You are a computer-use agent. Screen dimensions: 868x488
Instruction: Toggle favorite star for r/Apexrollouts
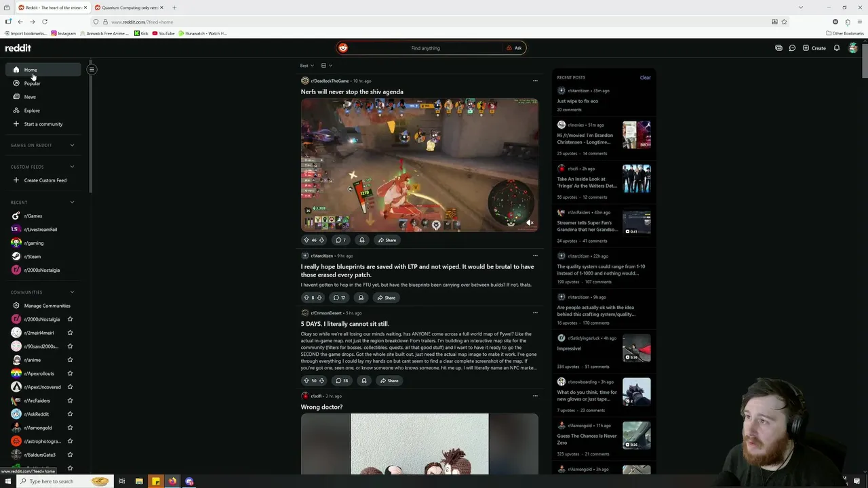[x=70, y=373]
